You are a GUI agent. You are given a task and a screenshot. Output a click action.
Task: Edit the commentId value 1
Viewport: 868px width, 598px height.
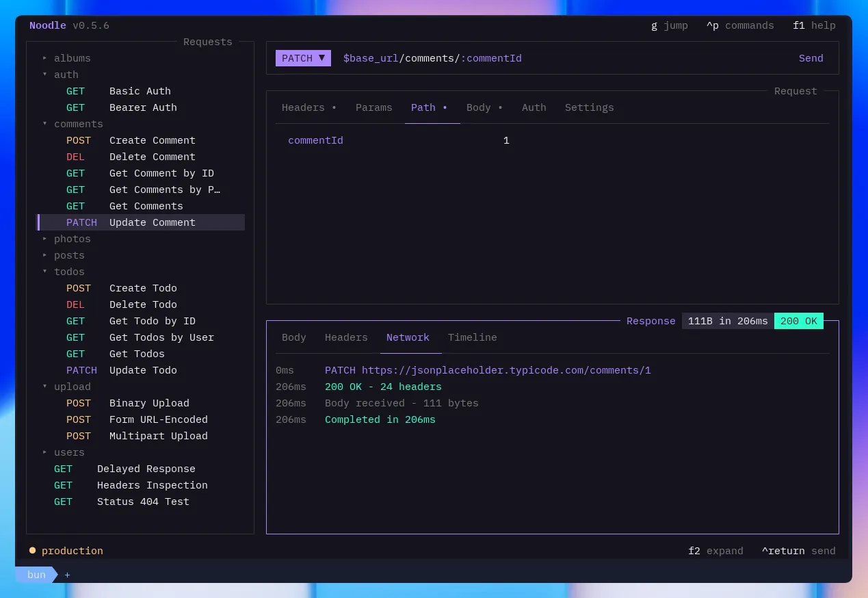[506, 140]
